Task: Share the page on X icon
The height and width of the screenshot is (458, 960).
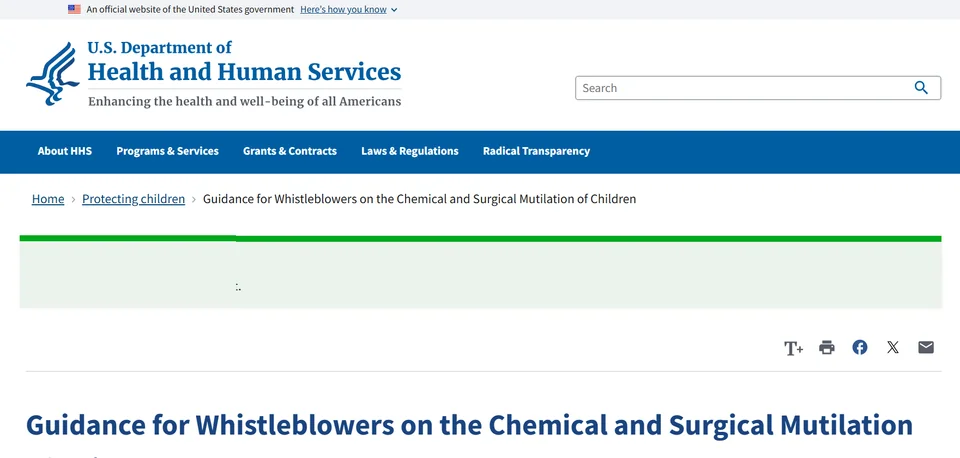Action: click(x=893, y=347)
